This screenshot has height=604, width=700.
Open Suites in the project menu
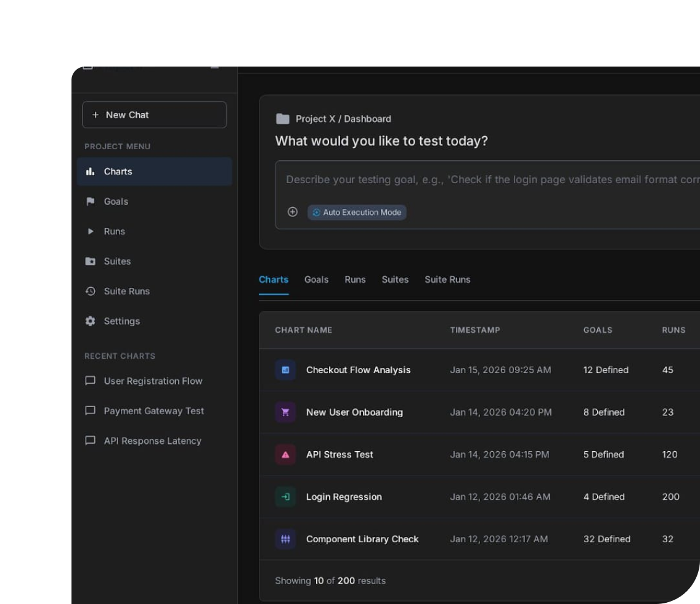tap(117, 261)
